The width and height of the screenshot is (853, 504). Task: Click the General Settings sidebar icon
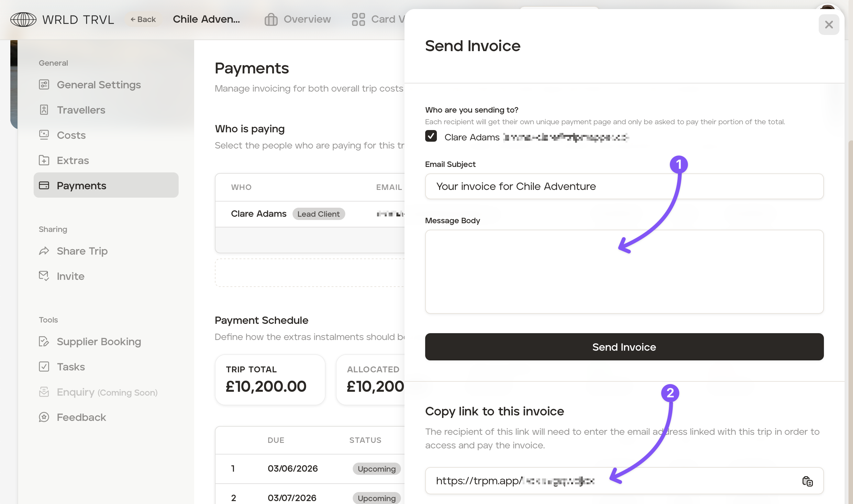44,84
